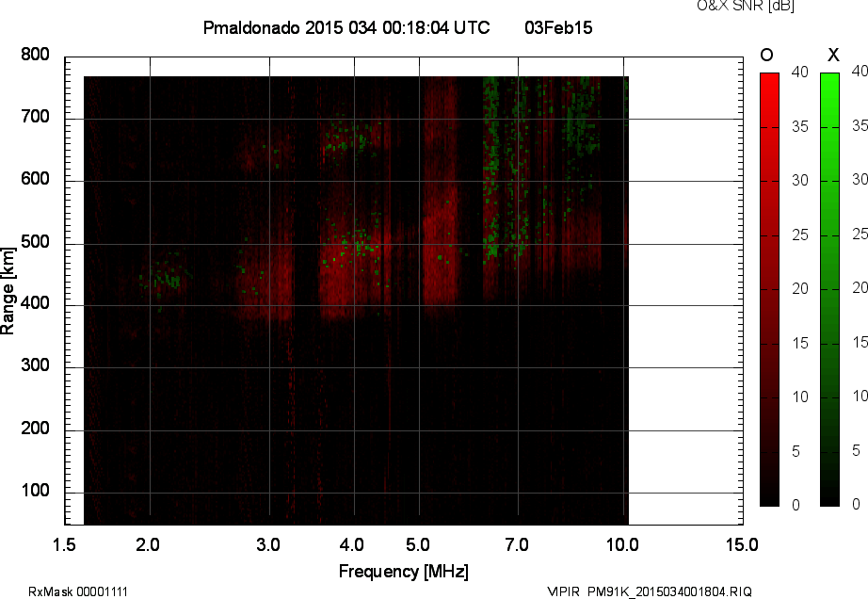Click the 7.0 frequency tick label

(516, 544)
